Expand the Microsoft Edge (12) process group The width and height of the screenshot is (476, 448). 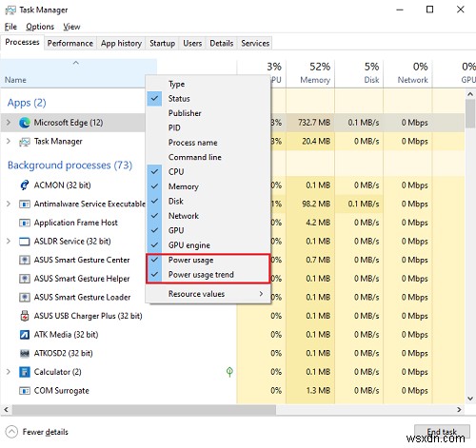point(9,123)
